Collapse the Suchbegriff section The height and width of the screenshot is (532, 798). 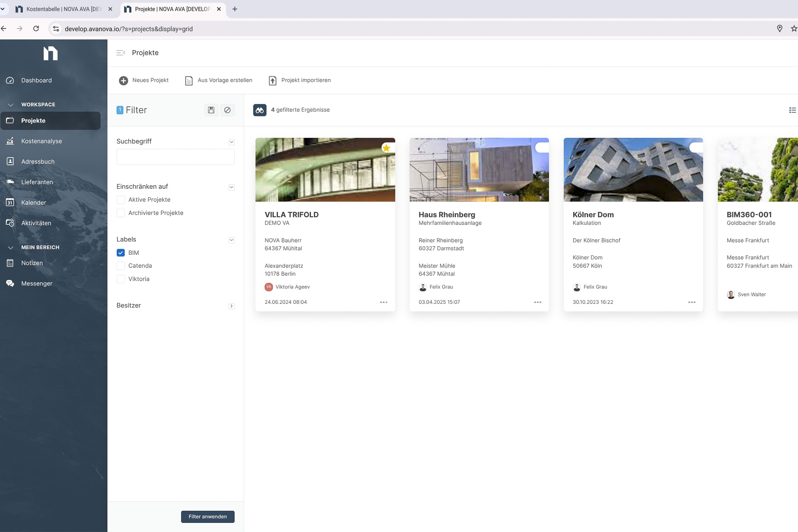pos(231,142)
